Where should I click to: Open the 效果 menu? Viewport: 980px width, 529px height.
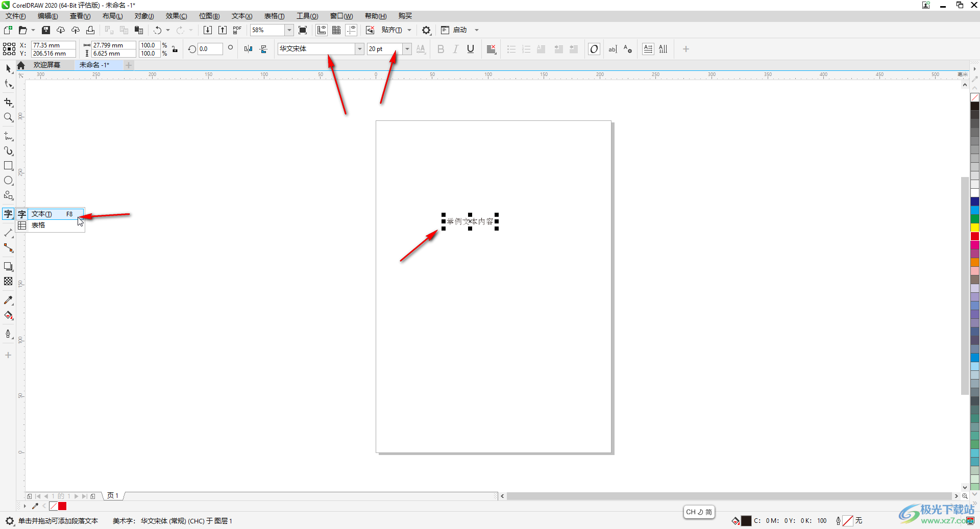click(x=177, y=16)
